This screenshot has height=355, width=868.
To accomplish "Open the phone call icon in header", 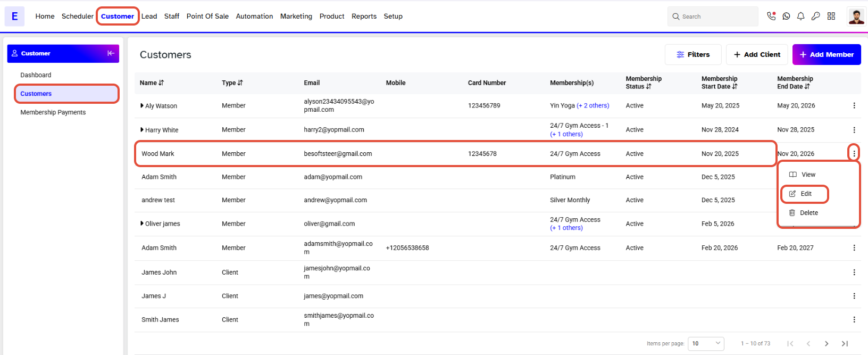I will [771, 16].
